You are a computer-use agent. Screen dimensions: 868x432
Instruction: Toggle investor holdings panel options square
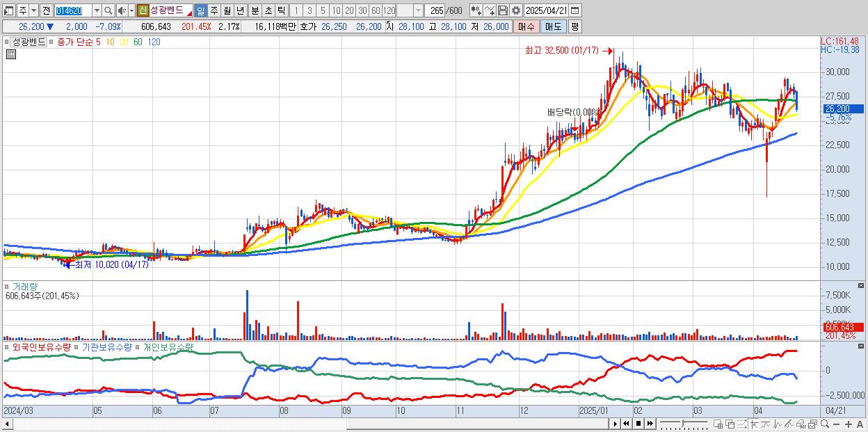(x=862, y=346)
